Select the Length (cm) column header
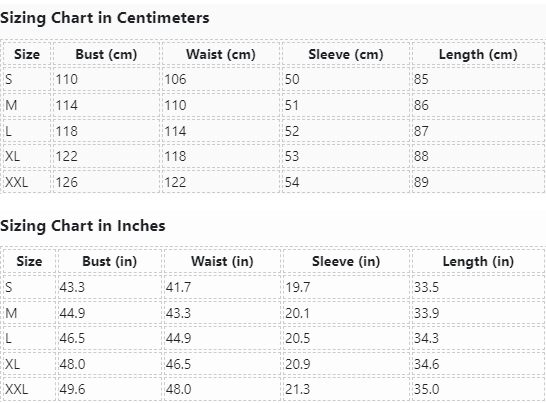The image size is (546, 403). pyautogui.click(x=478, y=54)
